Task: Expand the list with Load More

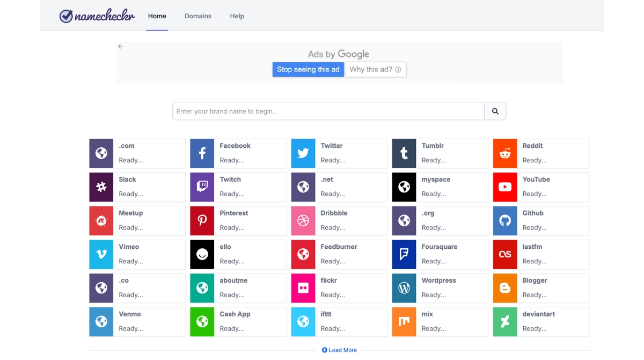Action: click(x=339, y=350)
